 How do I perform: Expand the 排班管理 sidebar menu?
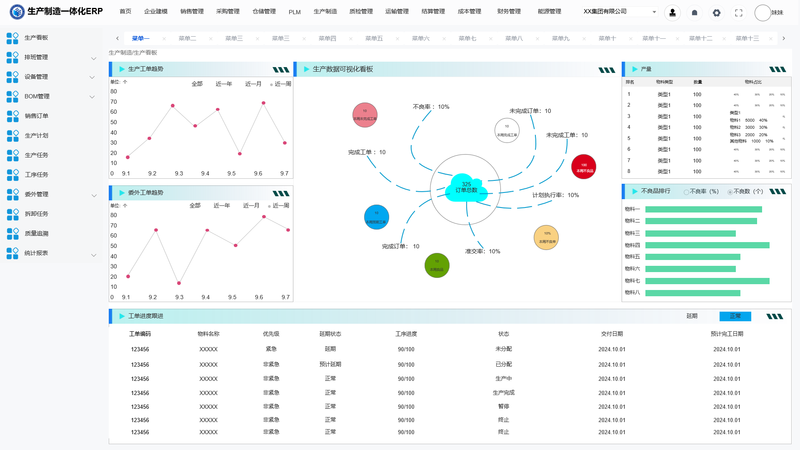click(93, 58)
